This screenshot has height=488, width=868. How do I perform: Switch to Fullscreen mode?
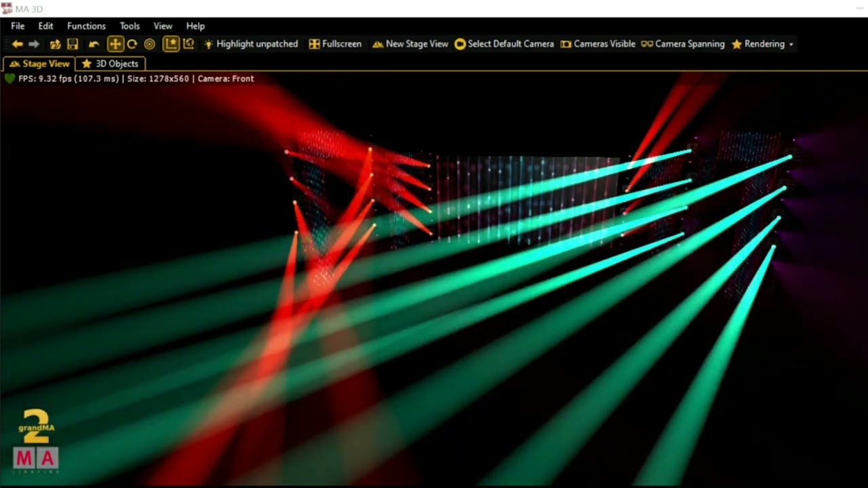[335, 44]
